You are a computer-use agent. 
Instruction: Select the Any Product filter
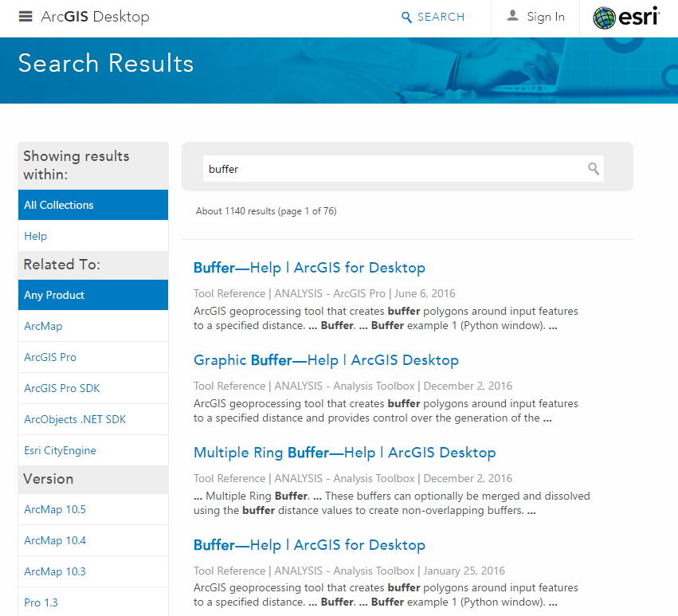tap(93, 295)
